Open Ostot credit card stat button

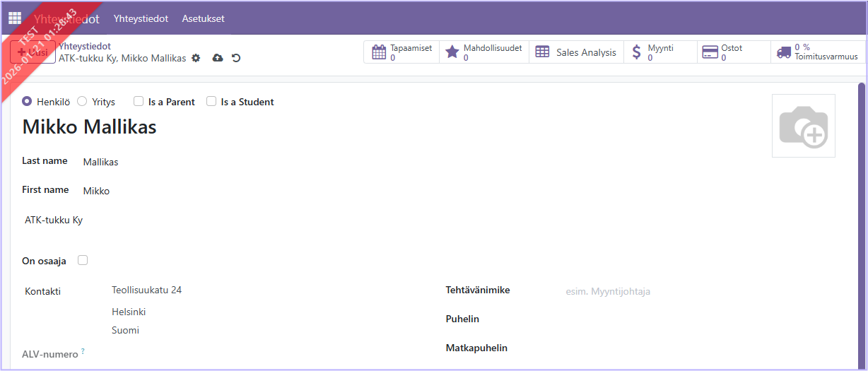pos(733,52)
